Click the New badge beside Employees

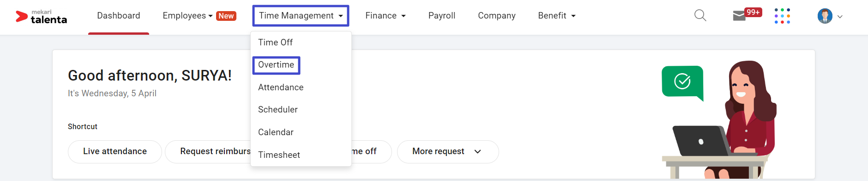point(226,16)
